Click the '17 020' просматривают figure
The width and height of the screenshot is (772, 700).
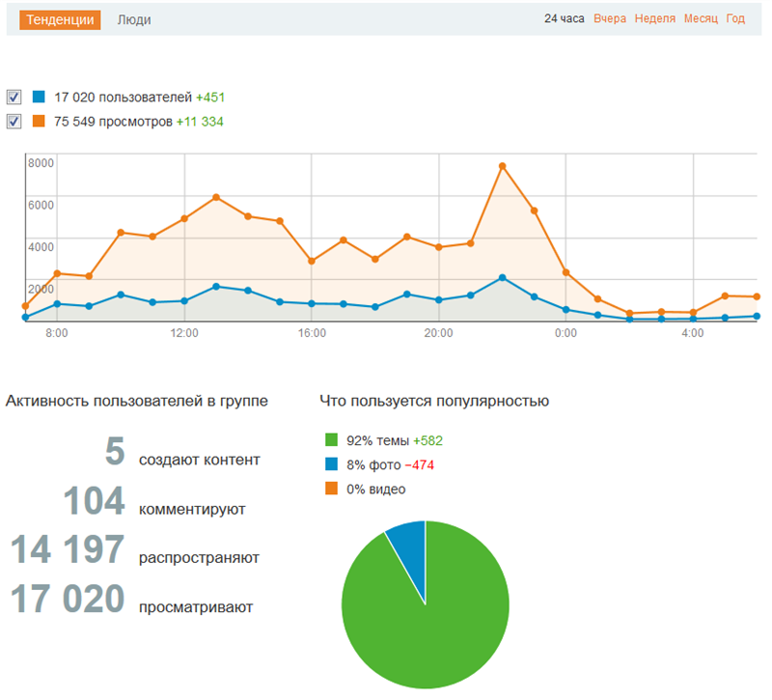pos(68,599)
